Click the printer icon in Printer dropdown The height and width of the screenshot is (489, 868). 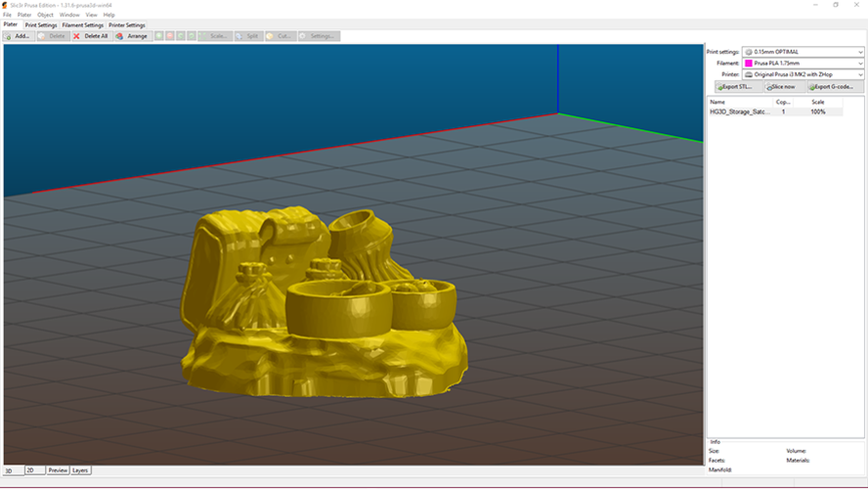(749, 74)
